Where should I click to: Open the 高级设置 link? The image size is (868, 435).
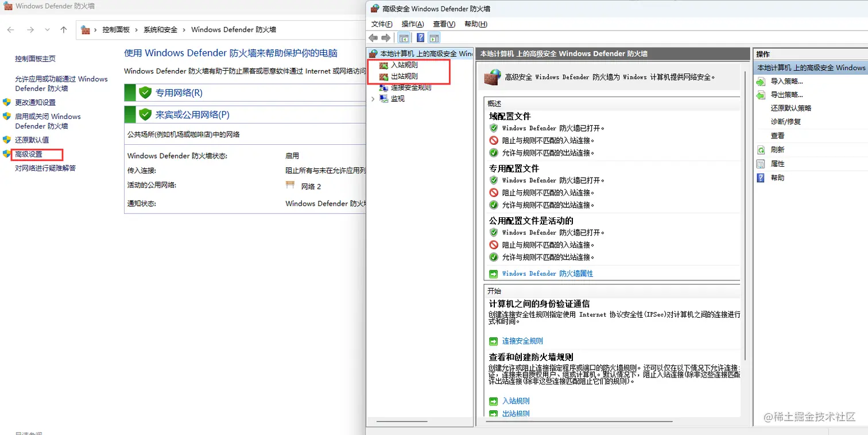(x=29, y=154)
